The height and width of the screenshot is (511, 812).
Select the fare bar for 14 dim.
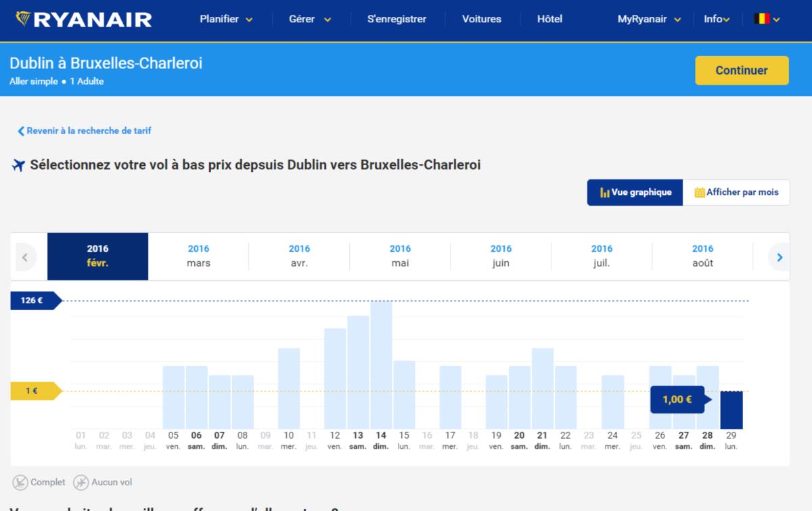tap(381, 365)
